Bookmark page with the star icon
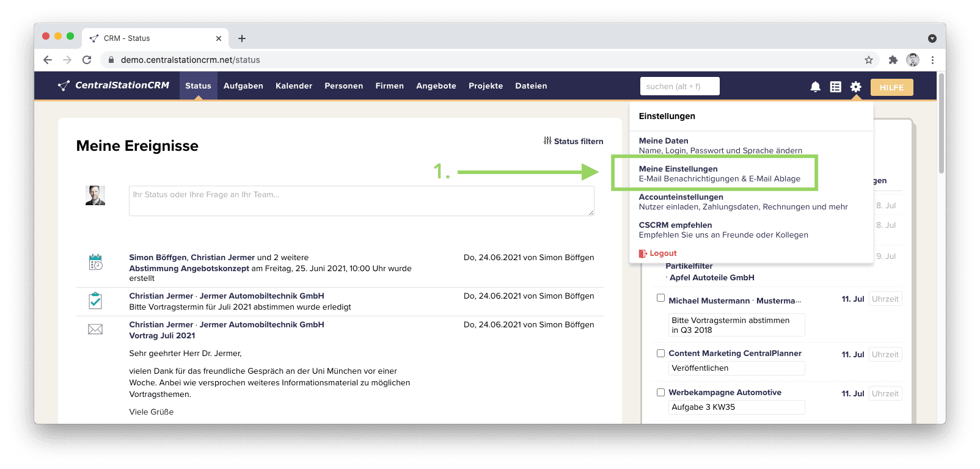The image size is (980, 469). 868,60
